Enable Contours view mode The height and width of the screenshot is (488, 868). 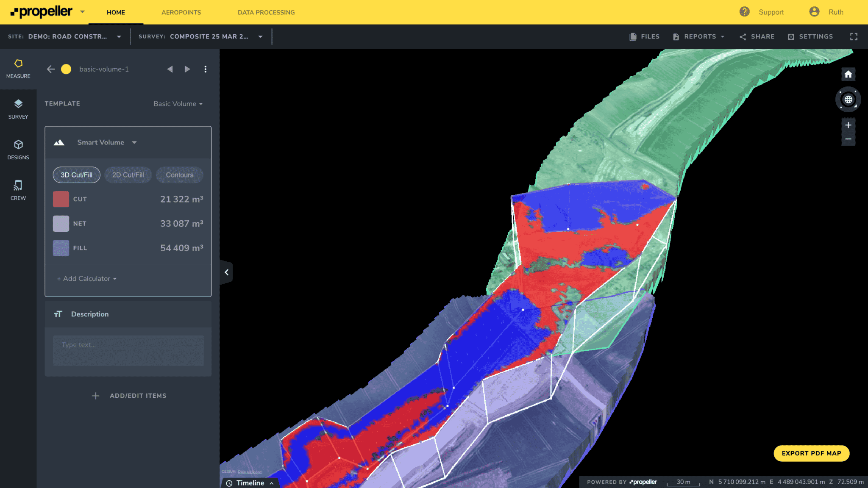179,175
